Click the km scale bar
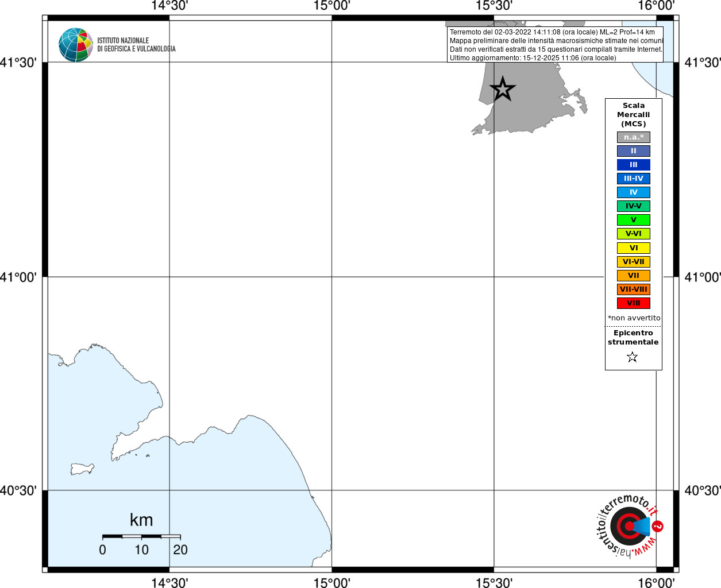 (141, 536)
